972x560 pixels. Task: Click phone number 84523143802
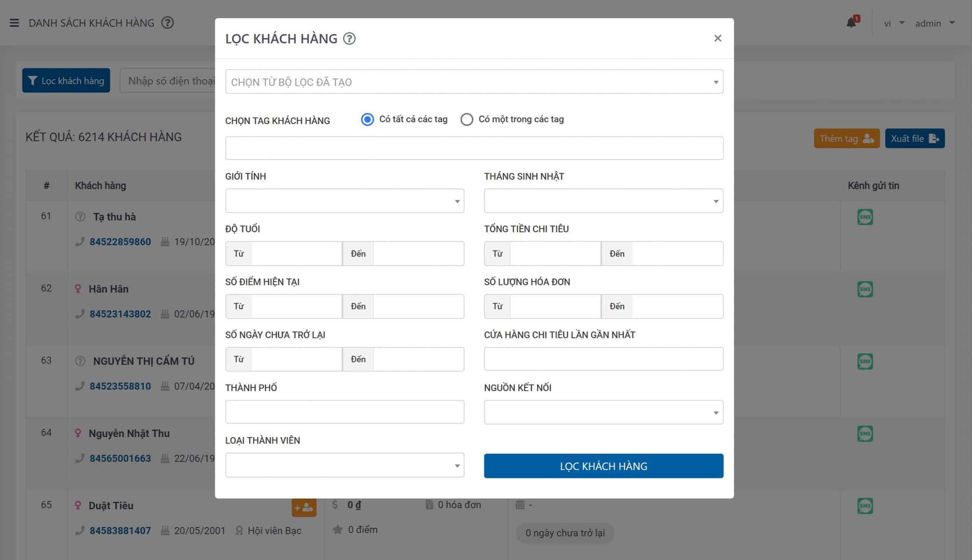(x=120, y=314)
